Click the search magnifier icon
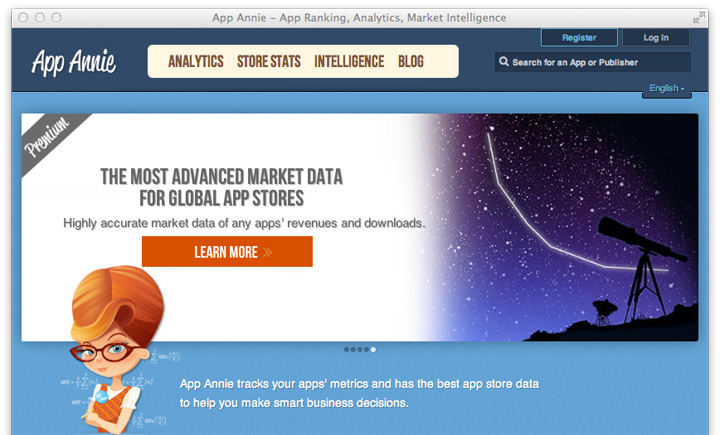Image resolution: width=720 pixels, height=435 pixels. pyautogui.click(x=504, y=62)
